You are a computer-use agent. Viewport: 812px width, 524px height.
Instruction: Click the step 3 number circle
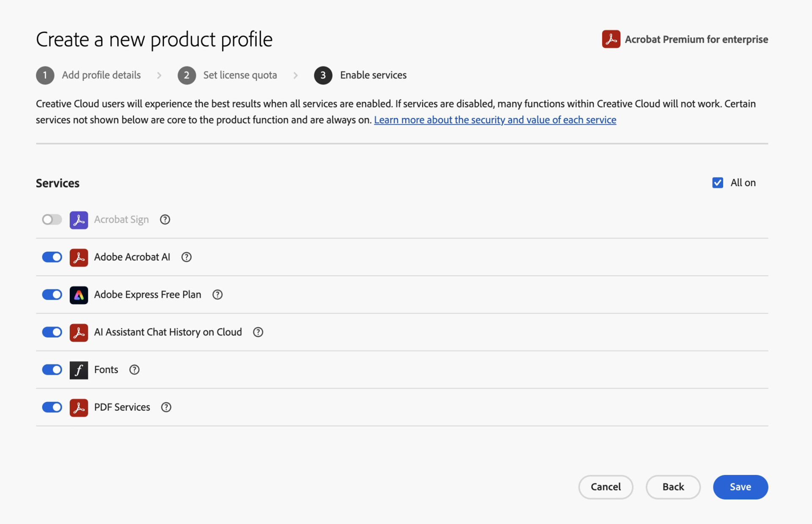323,75
